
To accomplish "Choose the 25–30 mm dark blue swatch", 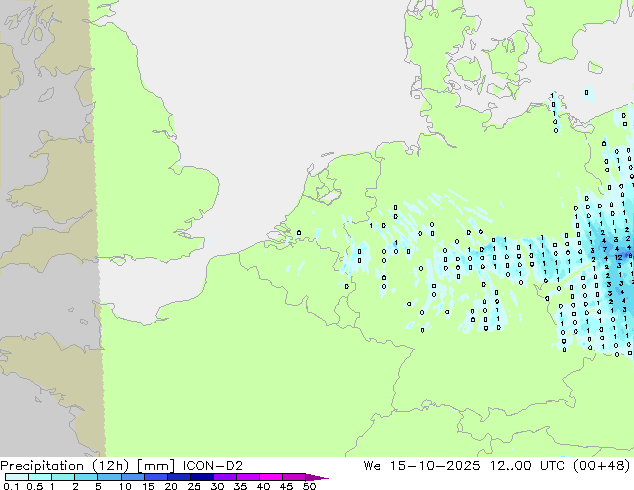I will click(x=202, y=477).
